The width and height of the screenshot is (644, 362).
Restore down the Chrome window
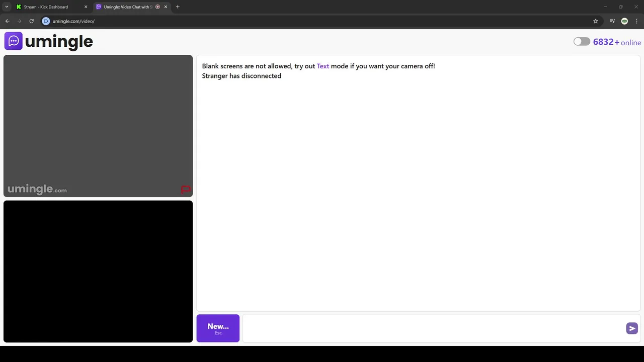[621, 7]
